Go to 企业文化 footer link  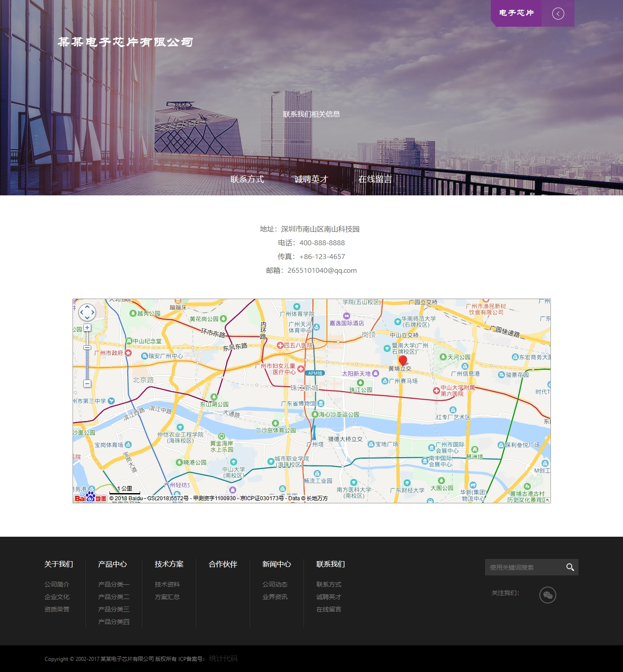click(x=57, y=597)
